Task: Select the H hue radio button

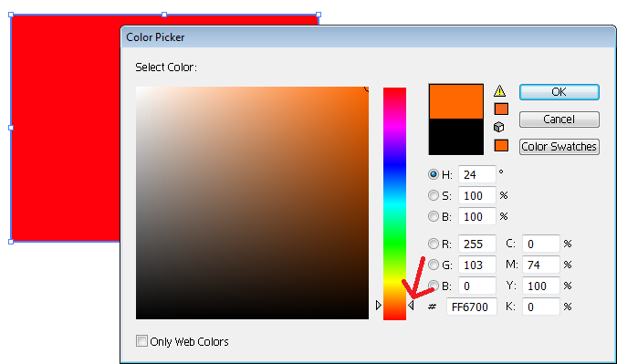Action: point(434,174)
